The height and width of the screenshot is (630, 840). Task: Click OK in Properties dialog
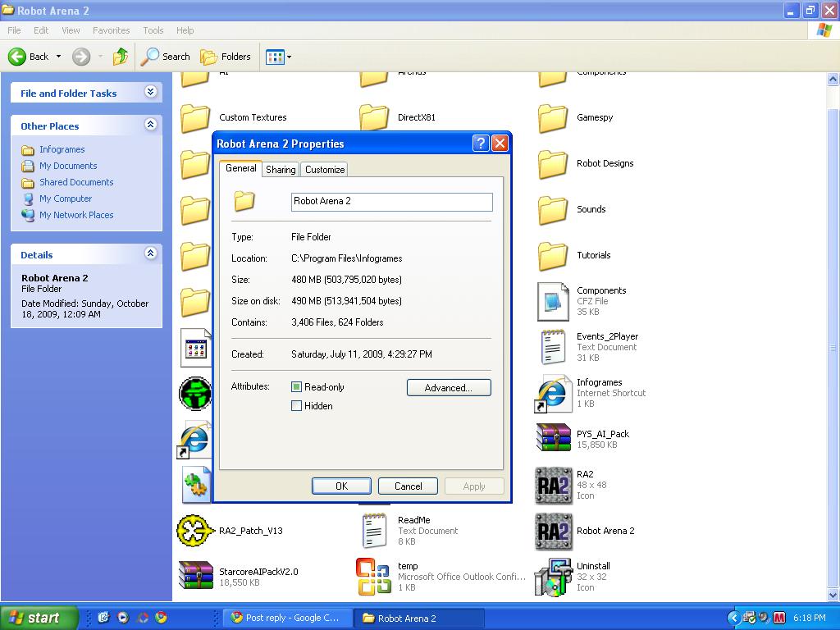click(341, 486)
